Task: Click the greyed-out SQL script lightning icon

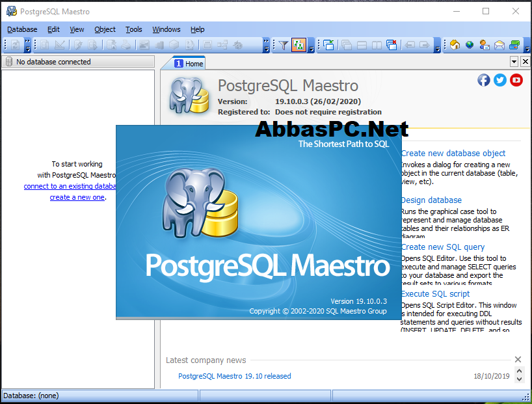Action: pos(79,45)
